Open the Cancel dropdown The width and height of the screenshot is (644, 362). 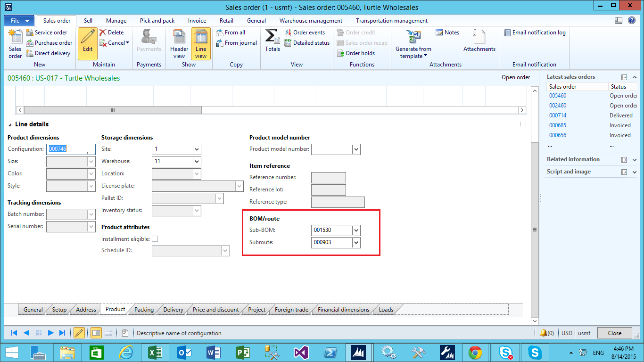115,43
